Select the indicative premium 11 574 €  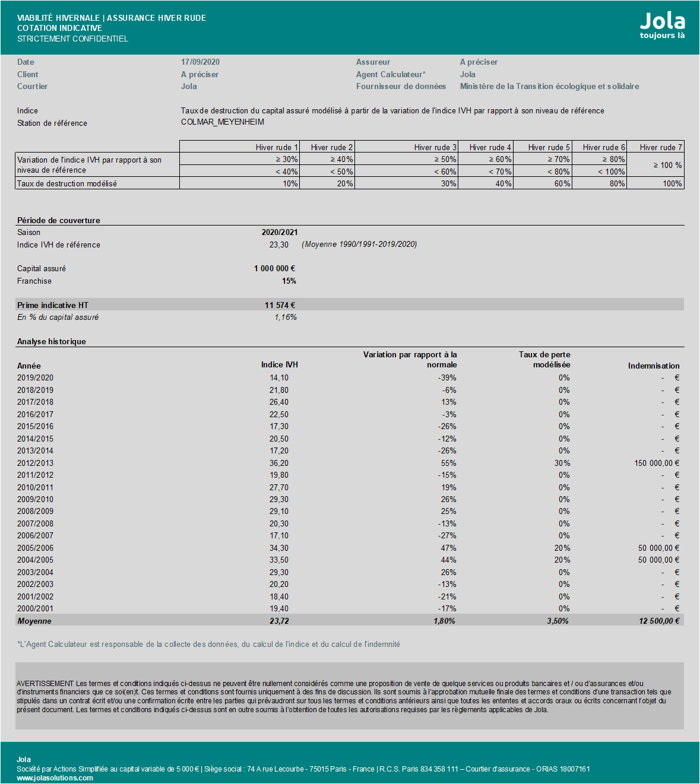point(280,305)
